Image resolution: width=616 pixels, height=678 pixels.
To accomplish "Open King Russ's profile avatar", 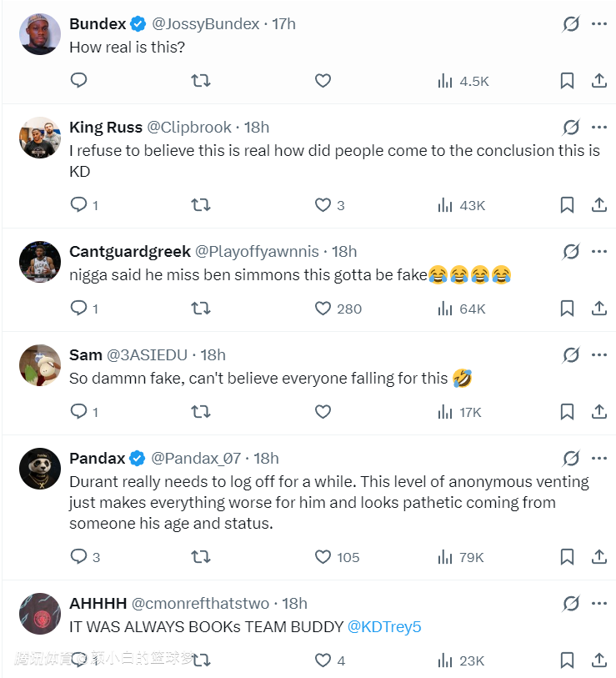I will [40, 138].
